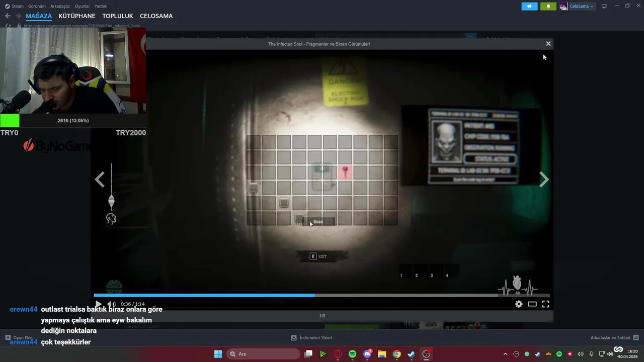Open Google Chrome from the taskbar
The width and height of the screenshot is (644, 362).
coord(396,354)
